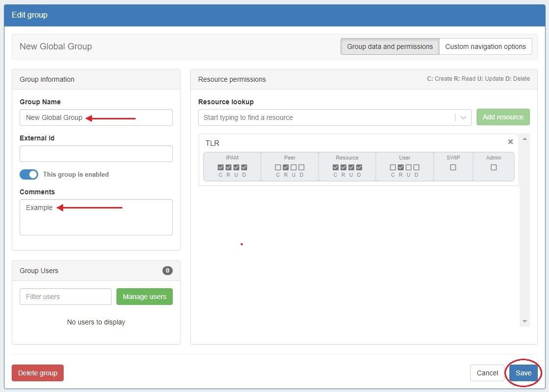The height and width of the screenshot is (392, 549).
Task: Uncheck the Resource Delete checkbox
Action: [x=359, y=167]
